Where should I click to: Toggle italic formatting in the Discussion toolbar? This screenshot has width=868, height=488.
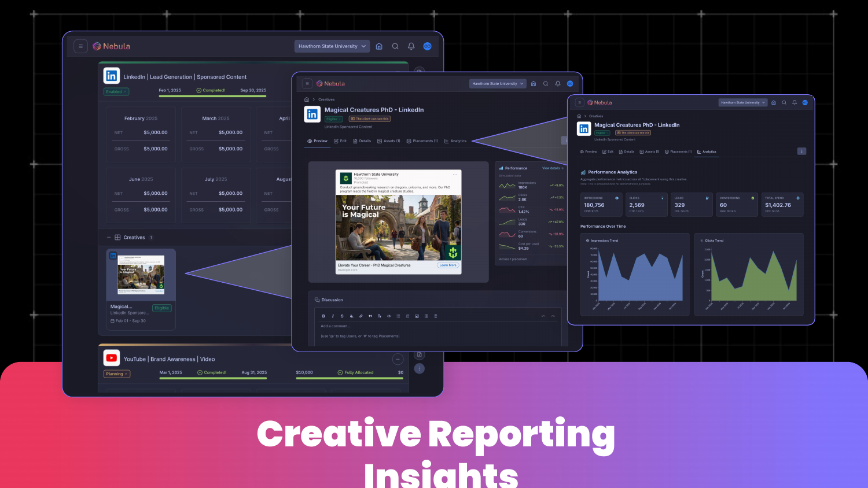(x=333, y=316)
